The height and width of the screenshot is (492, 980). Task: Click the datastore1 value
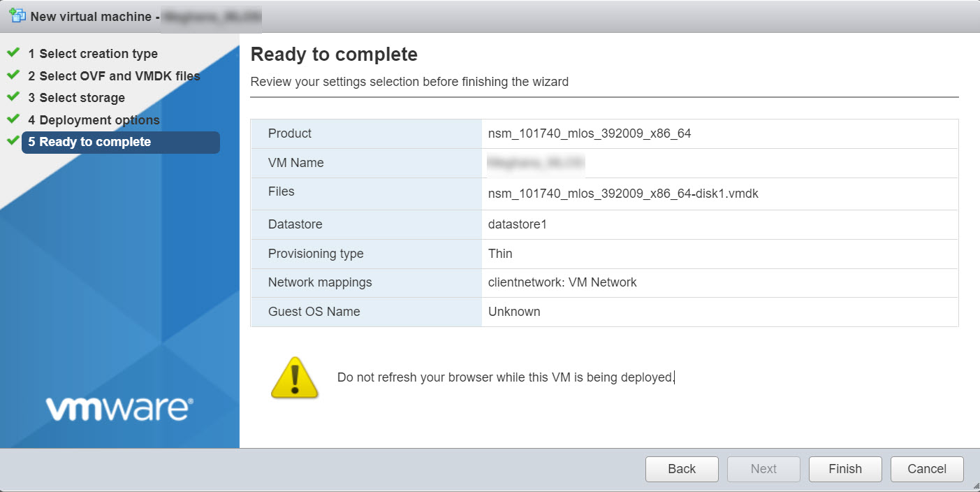coord(517,224)
